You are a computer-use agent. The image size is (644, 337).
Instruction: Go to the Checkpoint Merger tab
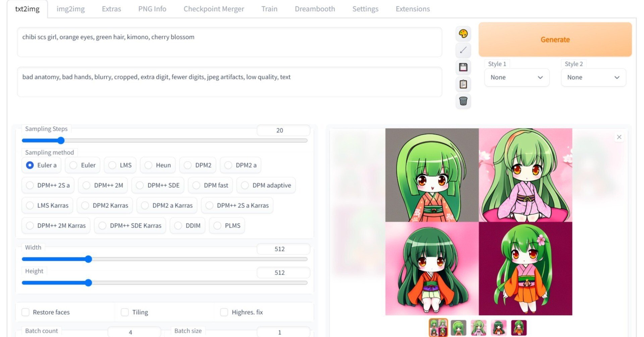[x=214, y=9]
